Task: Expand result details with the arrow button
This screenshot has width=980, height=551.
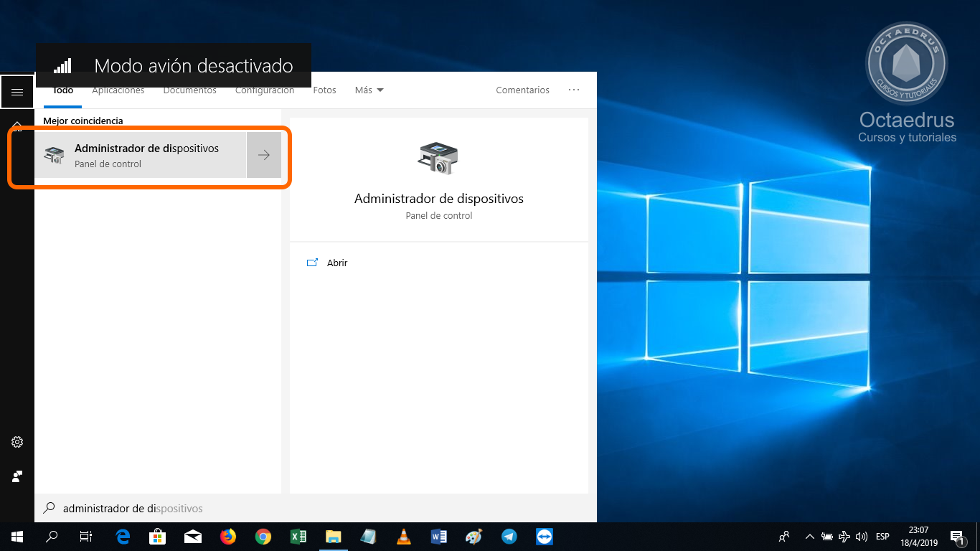Action: click(264, 155)
